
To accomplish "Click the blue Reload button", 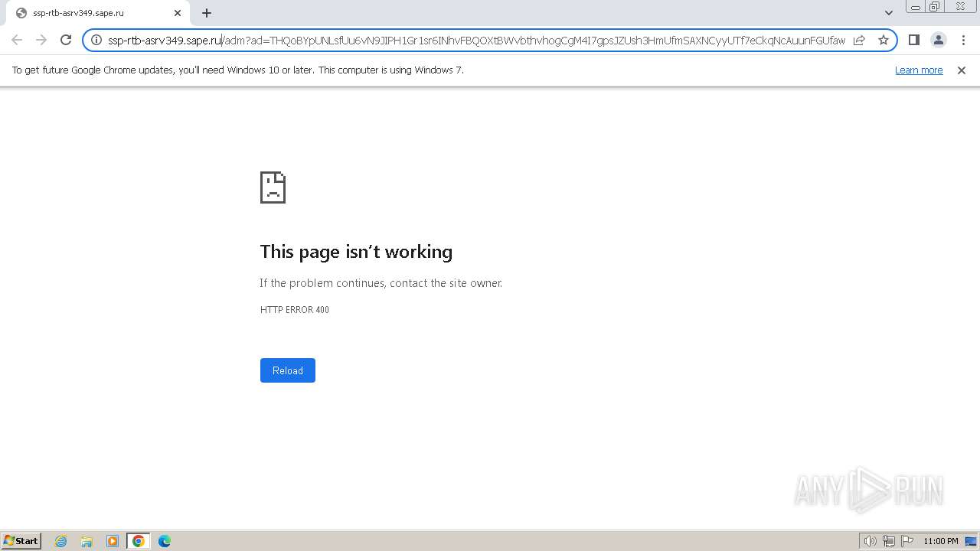I will pos(288,370).
